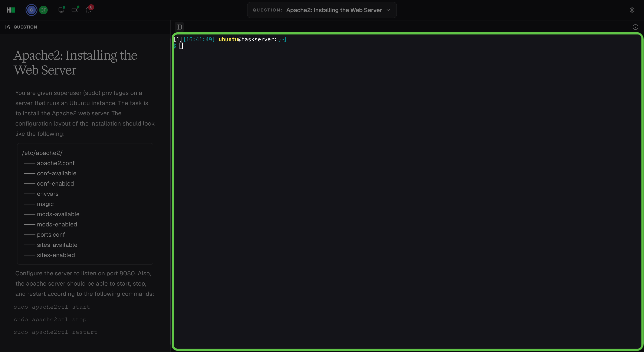The image size is (644, 352).
Task: Click the terminal prompt line with ubuntu@taskserver
Action: (x=230, y=39)
